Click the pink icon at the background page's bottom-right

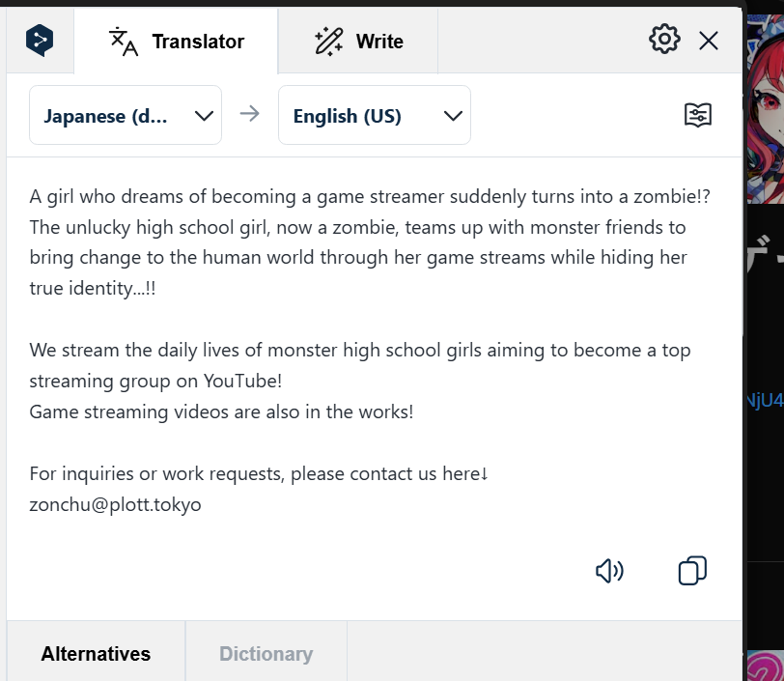point(766,666)
